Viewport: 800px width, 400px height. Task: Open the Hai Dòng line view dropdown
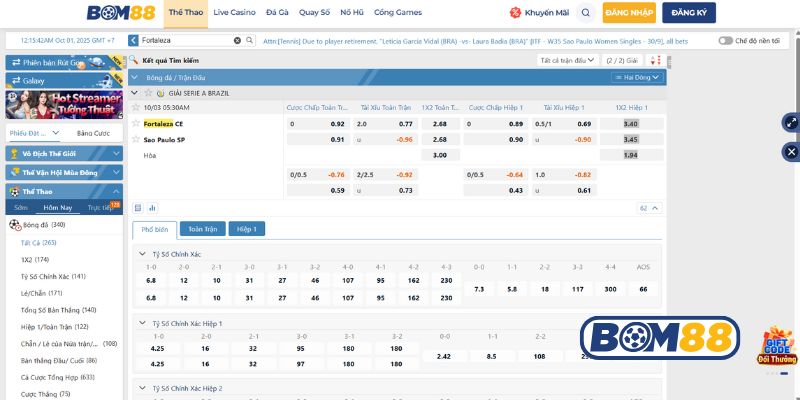coord(637,76)
